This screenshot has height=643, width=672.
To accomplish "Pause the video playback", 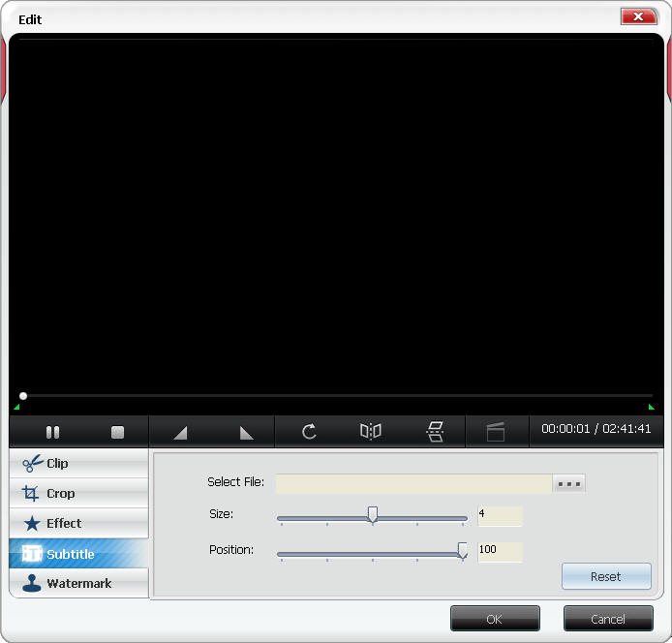I will [52, 432].
